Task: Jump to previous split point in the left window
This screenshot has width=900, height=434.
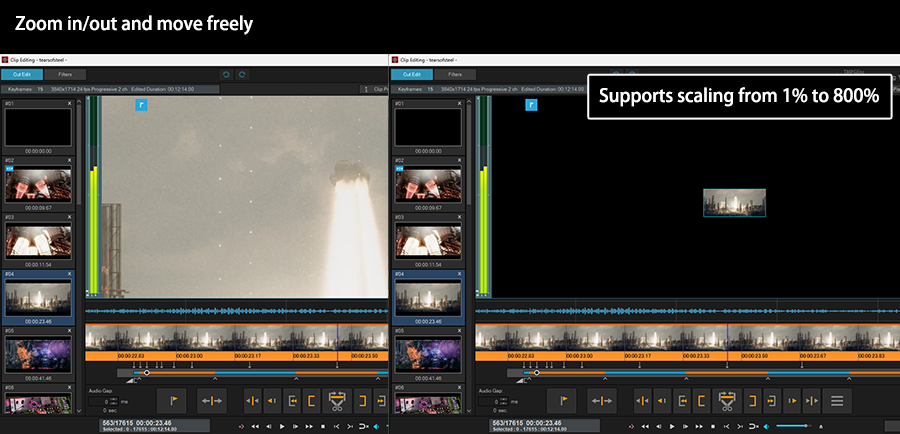Action: click(x=252, y=400)
